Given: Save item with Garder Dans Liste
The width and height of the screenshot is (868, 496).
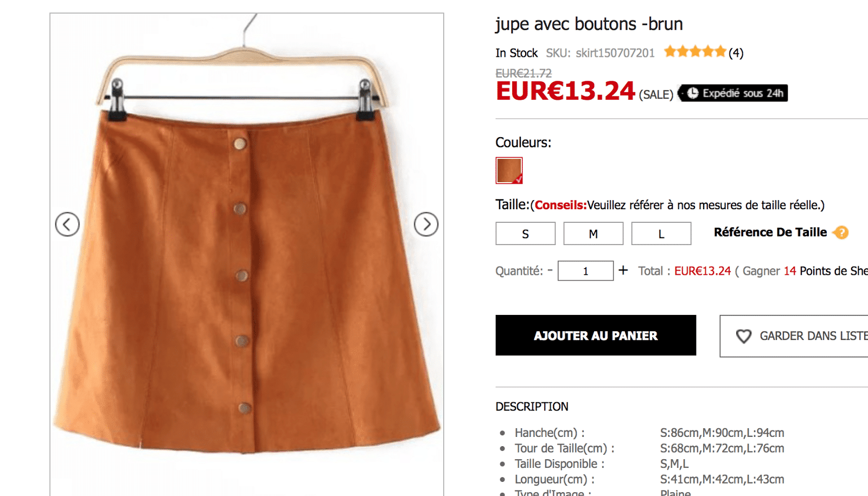Looking at the screenshot, I should click(794, 336).
